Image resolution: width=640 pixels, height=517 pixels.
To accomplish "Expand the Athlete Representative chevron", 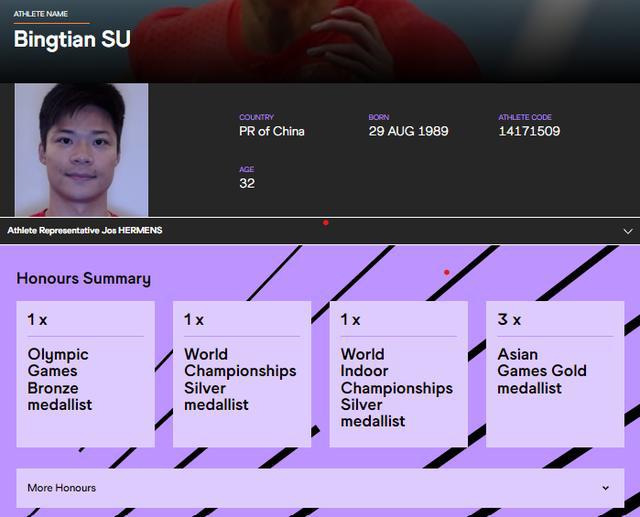I will (628, 231).
